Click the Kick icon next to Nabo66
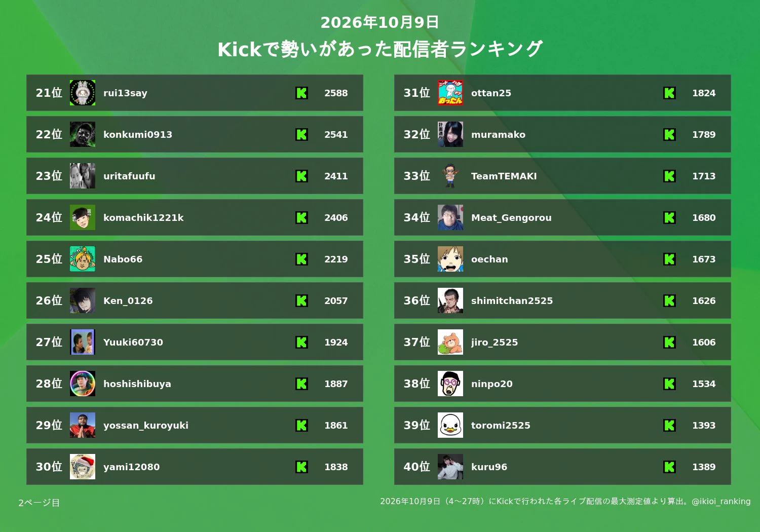760x532 pixels. (301, 259)
